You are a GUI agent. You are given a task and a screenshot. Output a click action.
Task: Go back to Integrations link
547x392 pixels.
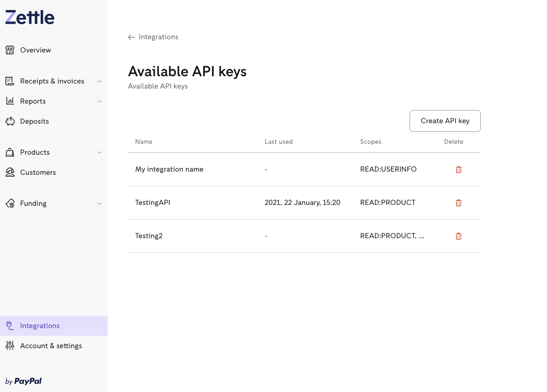pos(153,37)
